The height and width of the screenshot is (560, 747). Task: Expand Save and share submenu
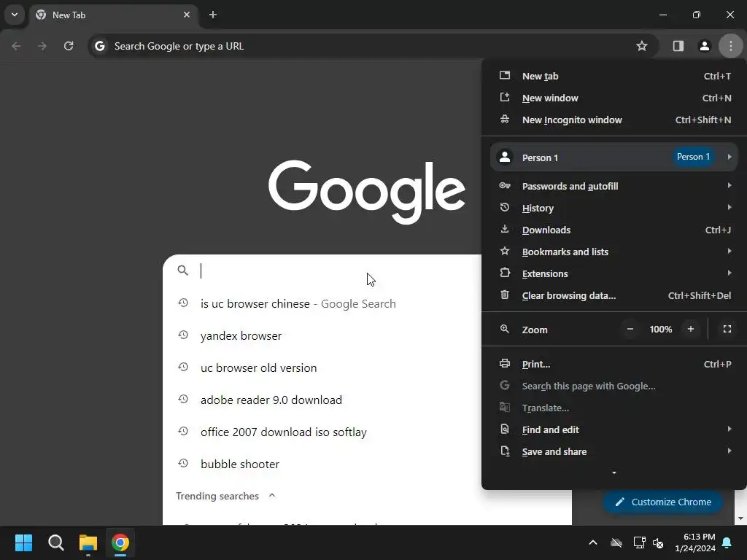click(614, 452)
